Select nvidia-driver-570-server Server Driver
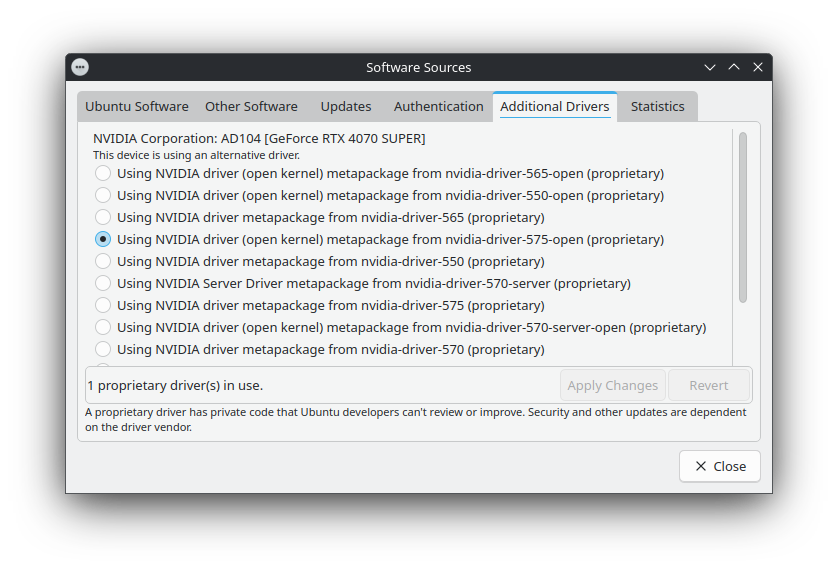 (363, 283)
